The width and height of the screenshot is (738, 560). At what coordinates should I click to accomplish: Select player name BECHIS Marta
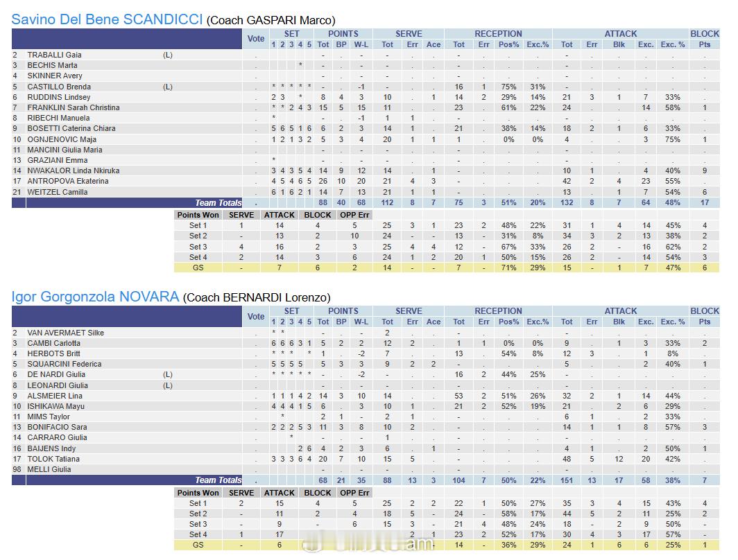pos(52,65)
